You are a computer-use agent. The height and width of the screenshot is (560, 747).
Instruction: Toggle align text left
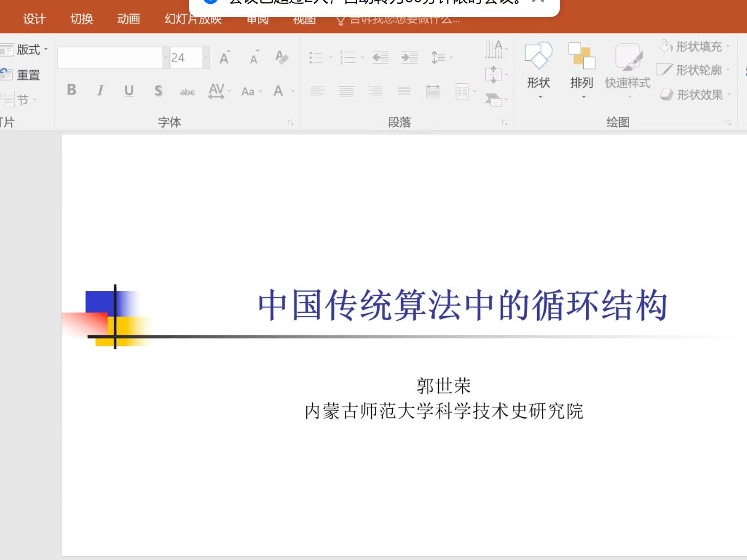(317, 91)
